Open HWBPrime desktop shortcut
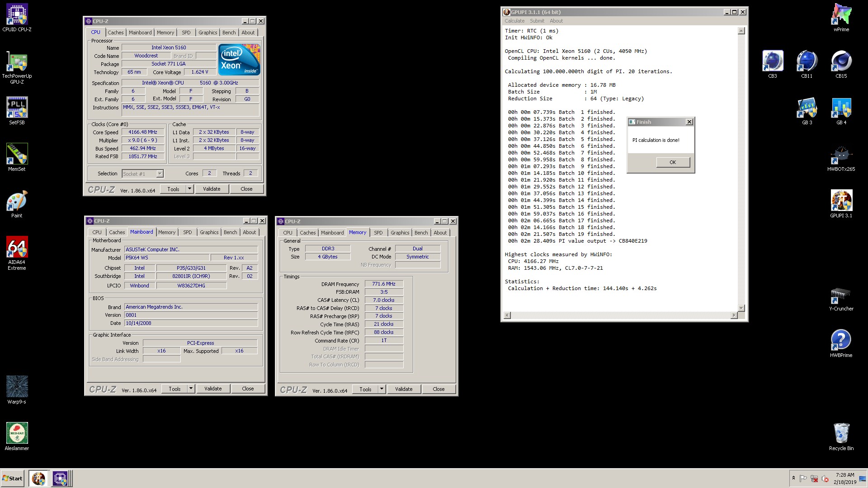This screenshot has width=868, height=488. pyautogui.click(x=841, y=343)
